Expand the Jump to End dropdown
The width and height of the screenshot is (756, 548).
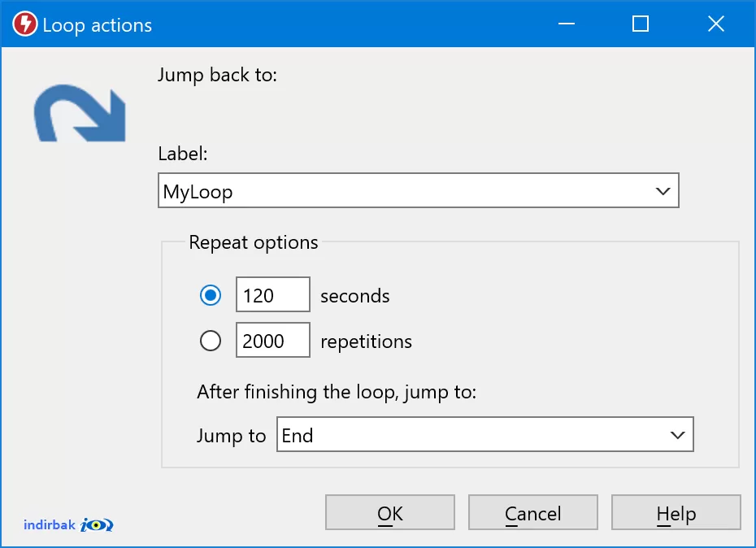point(484,435)
